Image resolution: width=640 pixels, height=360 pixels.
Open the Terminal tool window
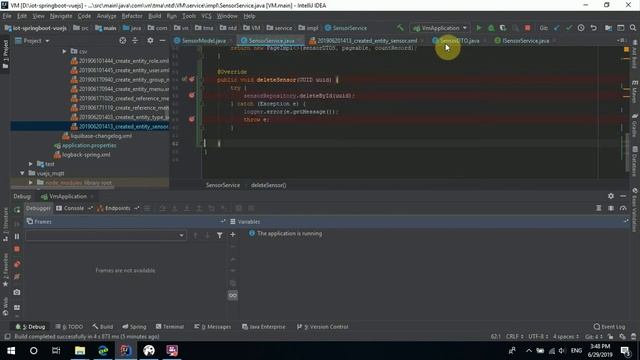[x=170, y=327]
